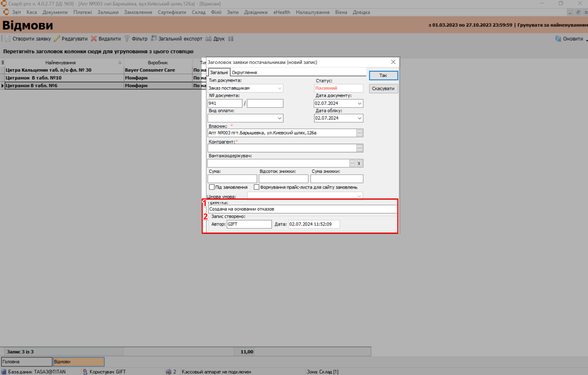This screenshot has height=375, width=588.
Task: Click the column layout icon beside Друк
Action: 231,39
